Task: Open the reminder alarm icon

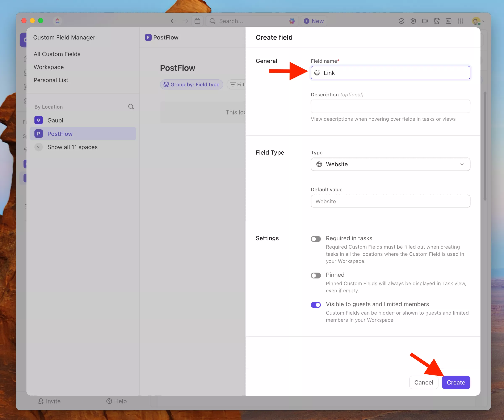Action: pos(437,21)
